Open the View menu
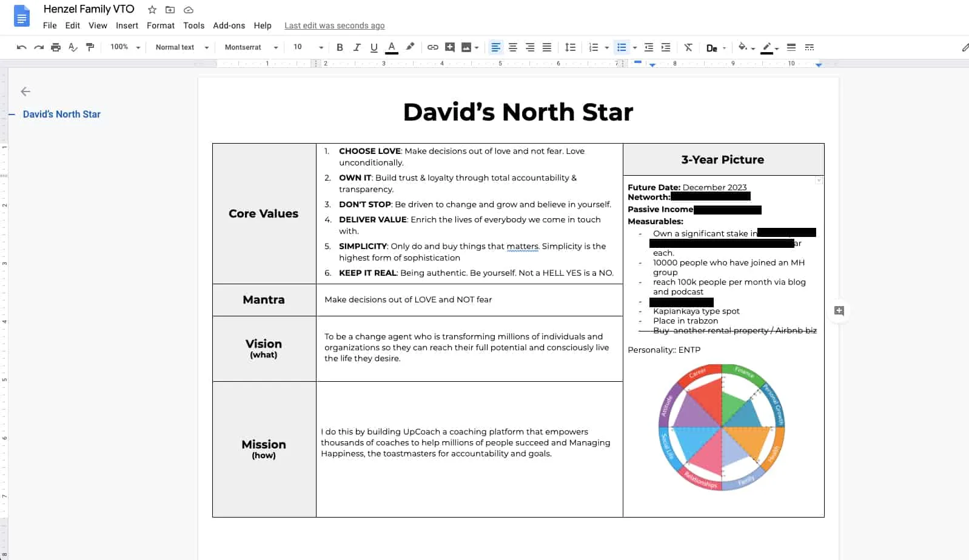 (98, 25)
